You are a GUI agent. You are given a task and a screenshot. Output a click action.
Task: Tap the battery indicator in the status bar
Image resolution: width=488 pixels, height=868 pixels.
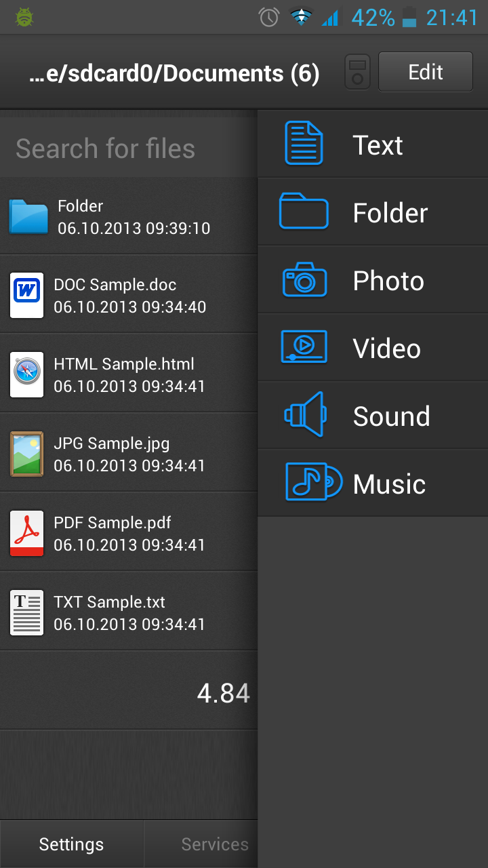pyautogui.click(x=408, y=17)
